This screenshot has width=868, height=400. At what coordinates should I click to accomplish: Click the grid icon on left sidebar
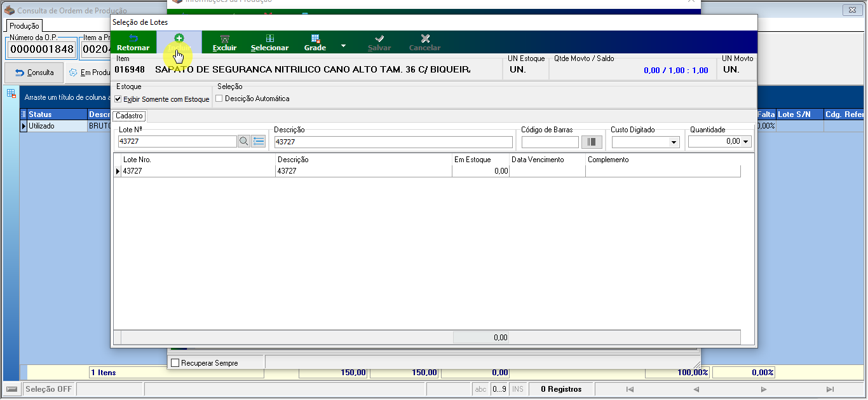[x=11, y=93]
